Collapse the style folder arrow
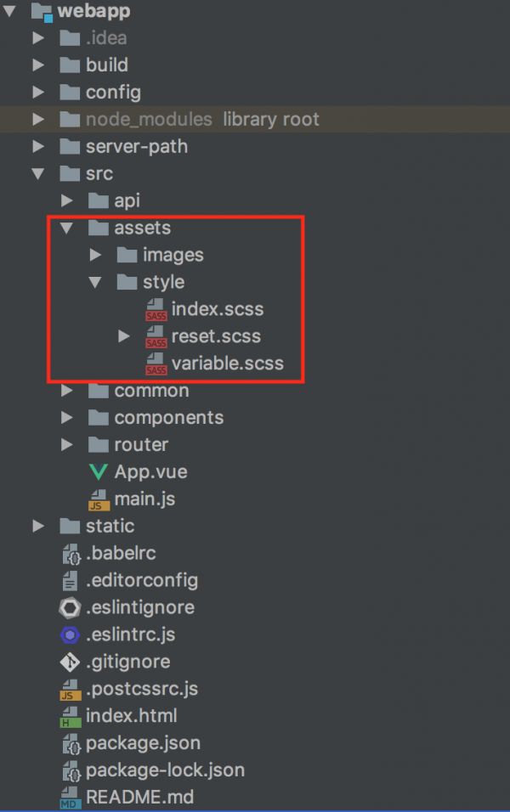 click(x=96, y=282)
